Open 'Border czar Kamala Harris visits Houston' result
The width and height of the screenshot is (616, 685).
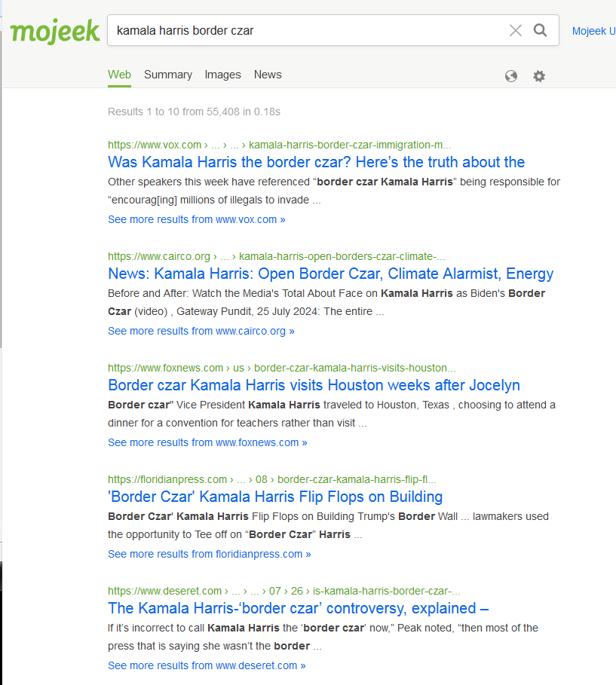(314, 385)
